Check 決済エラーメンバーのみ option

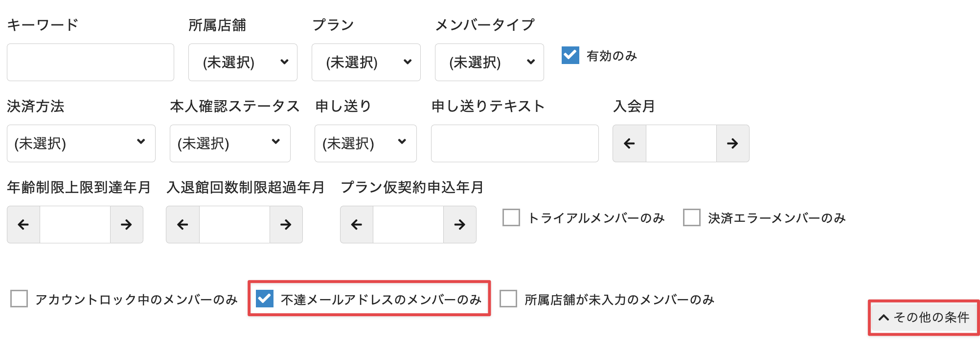tap(692, 217)
